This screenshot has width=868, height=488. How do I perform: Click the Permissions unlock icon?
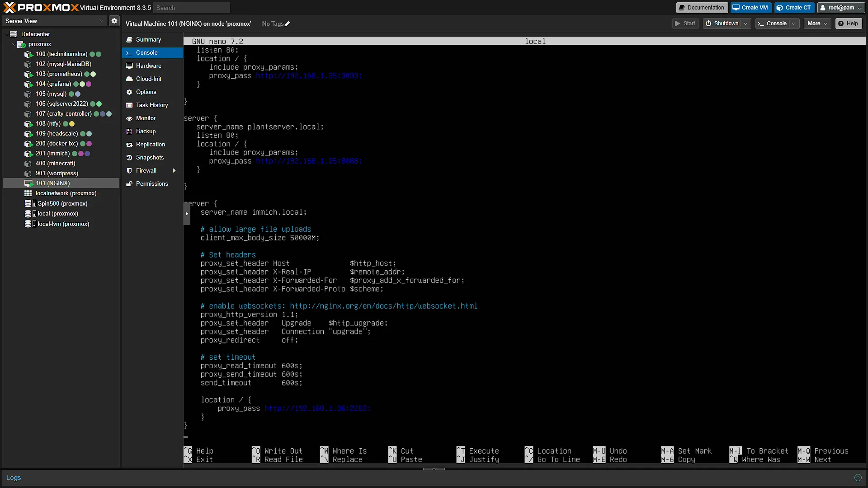point(129,184)
